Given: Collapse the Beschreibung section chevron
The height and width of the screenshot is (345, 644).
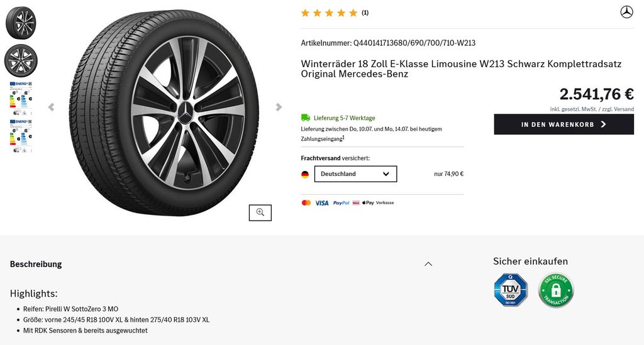Looking at the screenshot, I should point(428,264).
